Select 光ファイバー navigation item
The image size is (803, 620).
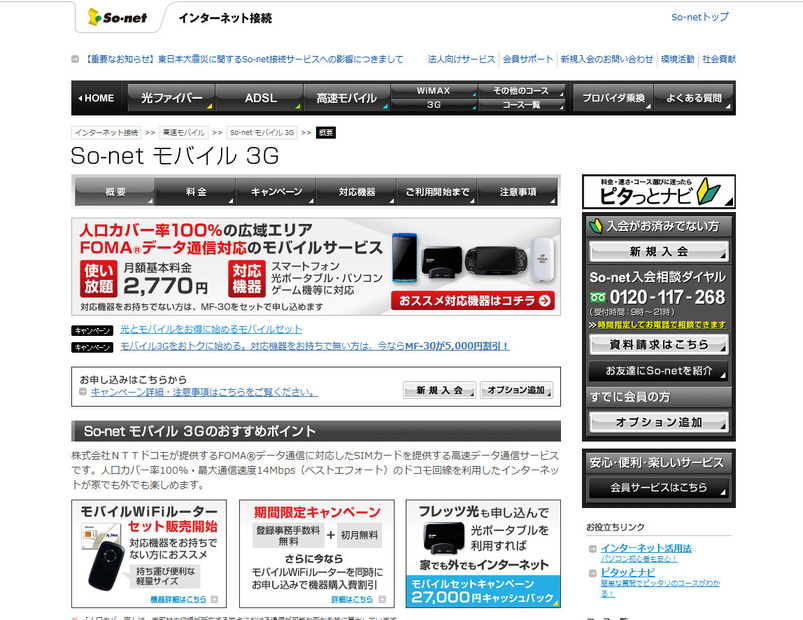(171, 98)
